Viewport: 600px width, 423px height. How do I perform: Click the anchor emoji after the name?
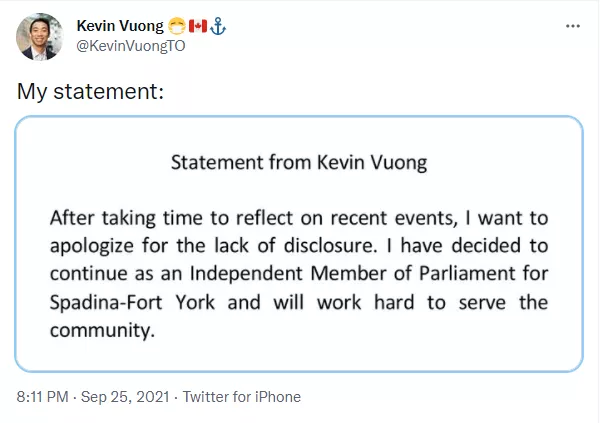[x=218, y=26]
